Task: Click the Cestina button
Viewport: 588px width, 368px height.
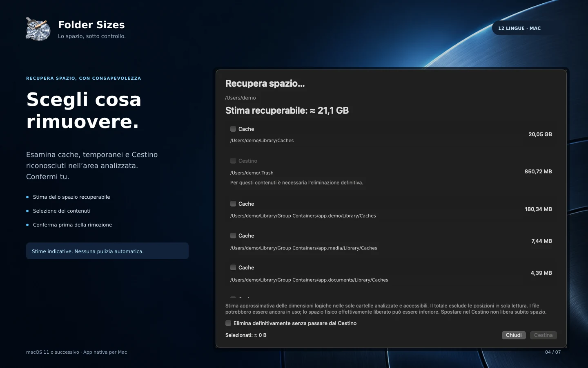Action: [x=543, y=335]
